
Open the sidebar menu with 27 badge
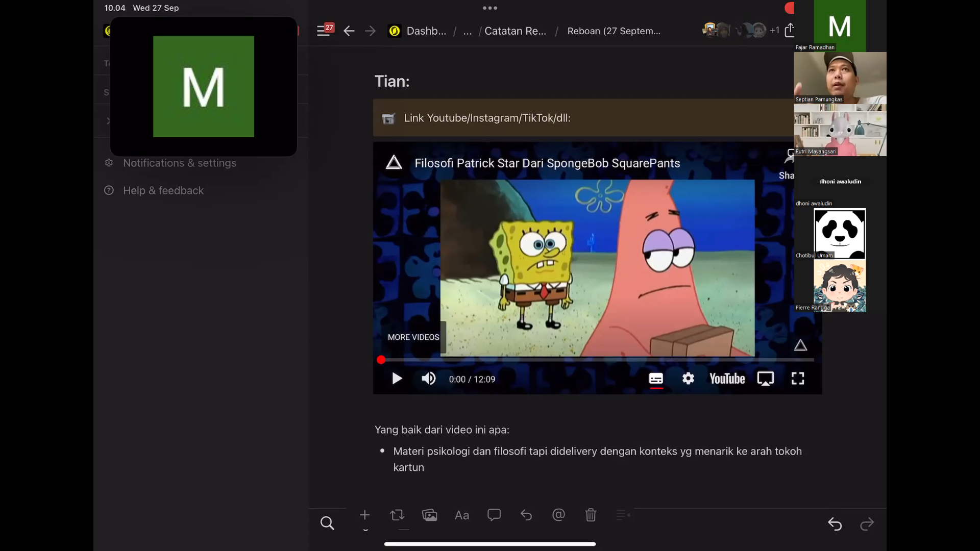point(325,30)
